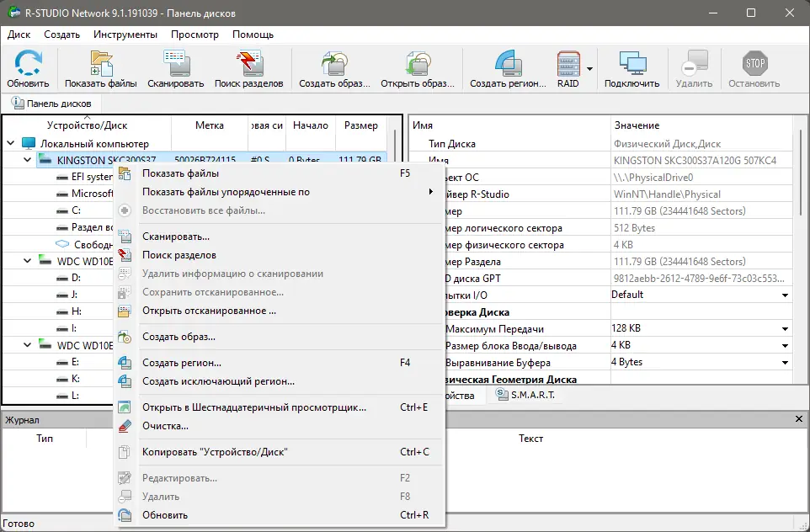Collapse the WDC drive above D:
Image resolution: width=810 pixels, height=532 pixels.
[28, 261]
